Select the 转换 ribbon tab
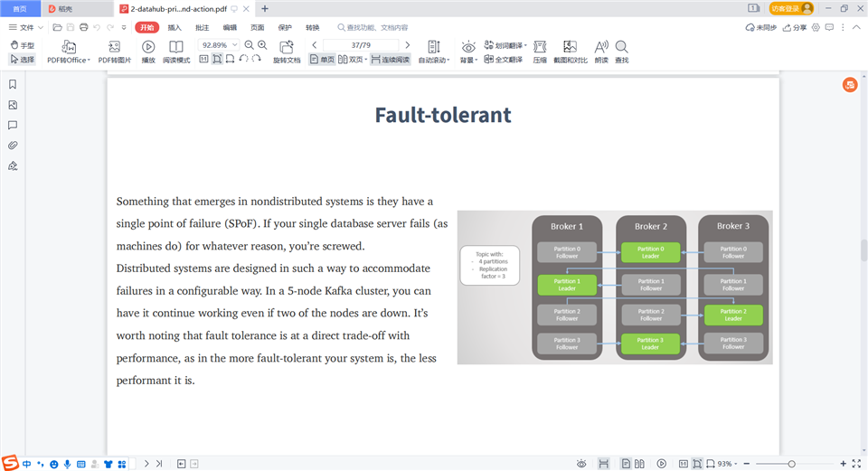 pos(313,27)
